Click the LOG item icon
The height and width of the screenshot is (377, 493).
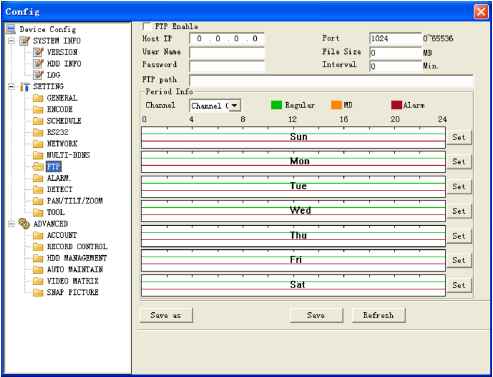tap(38, 75)
